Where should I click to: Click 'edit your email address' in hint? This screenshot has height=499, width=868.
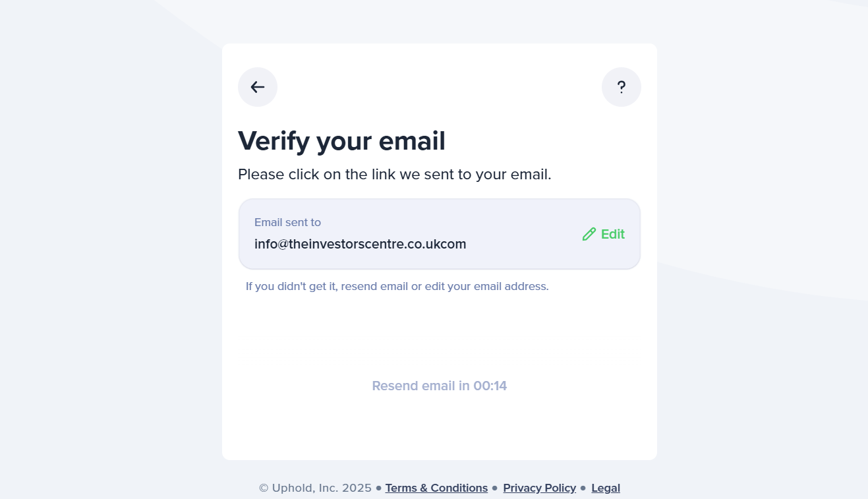(486, 286)
